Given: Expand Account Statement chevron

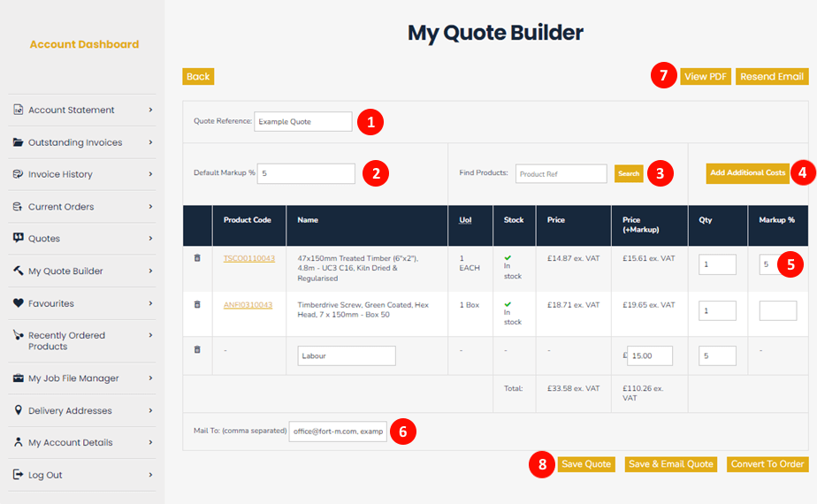Looking at the screenshot, I should (150, 110).
